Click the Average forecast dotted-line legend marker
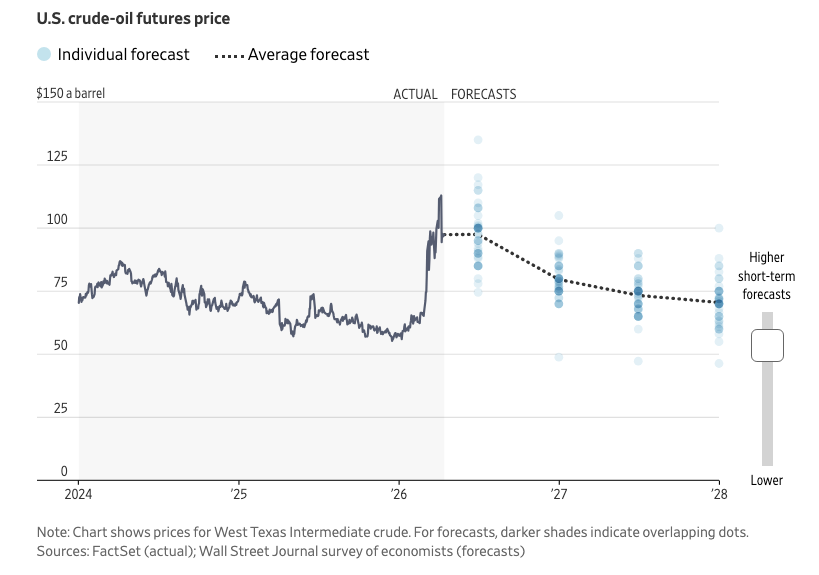This screenshot has width=819, height=575. (x=227, y=55)
